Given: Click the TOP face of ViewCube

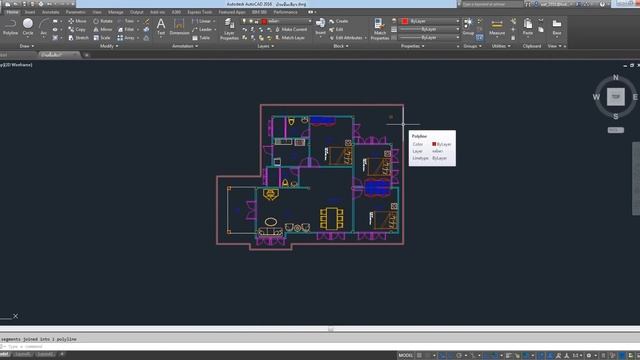Looking at the screenshot, I should coord(616,97).
